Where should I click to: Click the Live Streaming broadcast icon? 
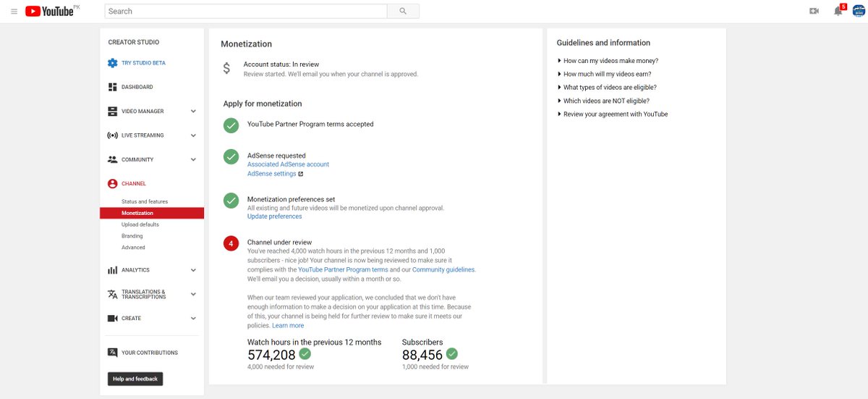click(x=112, y=135)
